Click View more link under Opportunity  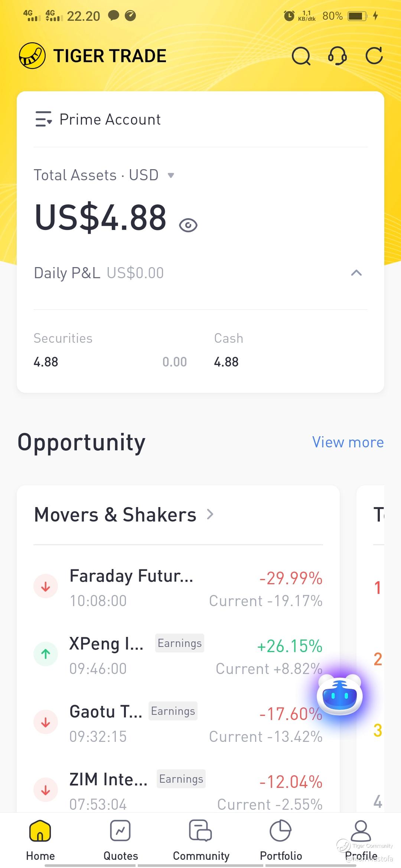coord(348,442)
